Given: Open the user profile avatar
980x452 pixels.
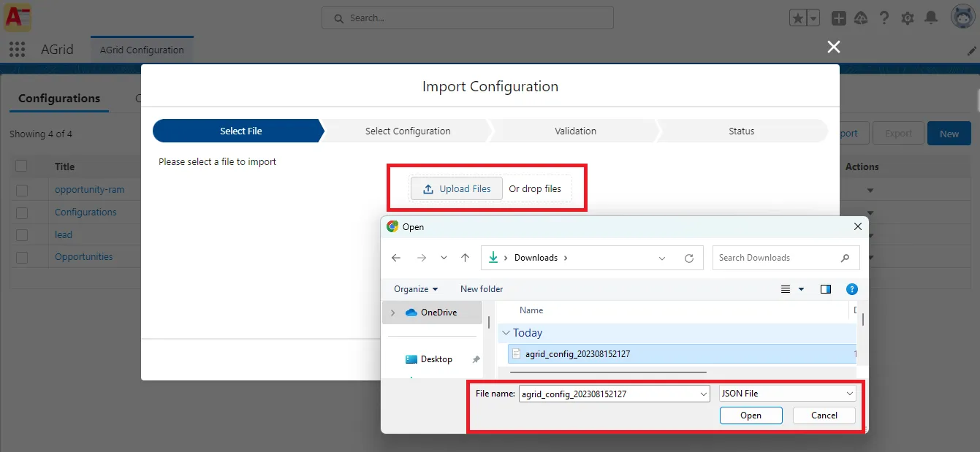Looking at the screenshot, I should pos(962,16).
